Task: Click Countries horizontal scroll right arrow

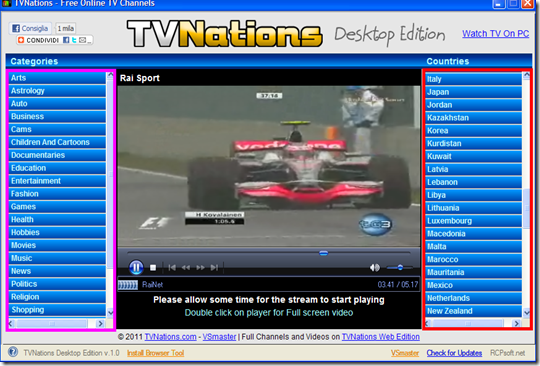Action: (x=516, y=323)
